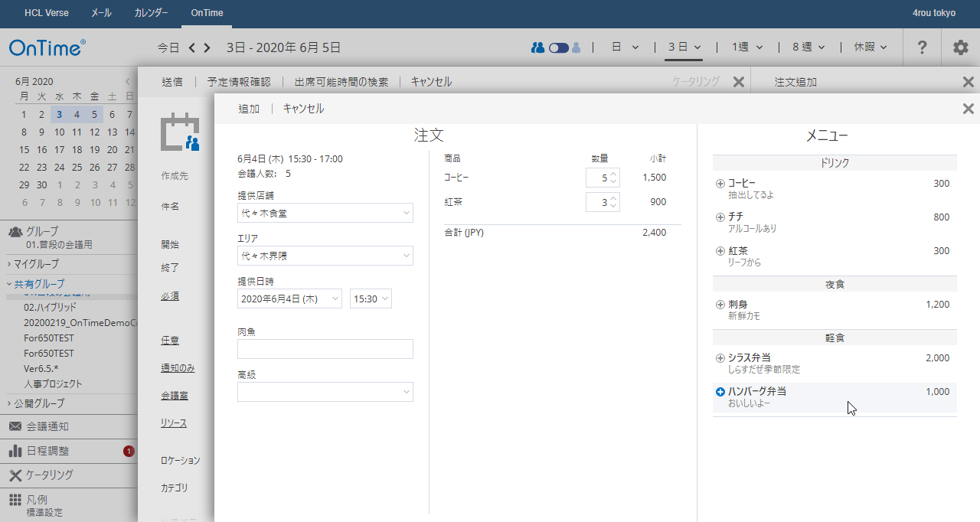Toggle group/personal view switch

(558, 47)
